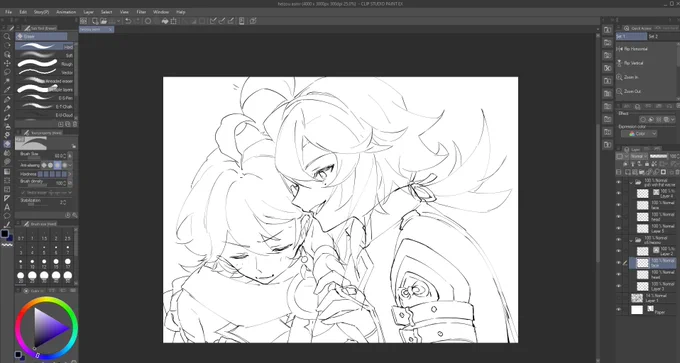Hide Layer 2 with its eye icon

[619, 251]
